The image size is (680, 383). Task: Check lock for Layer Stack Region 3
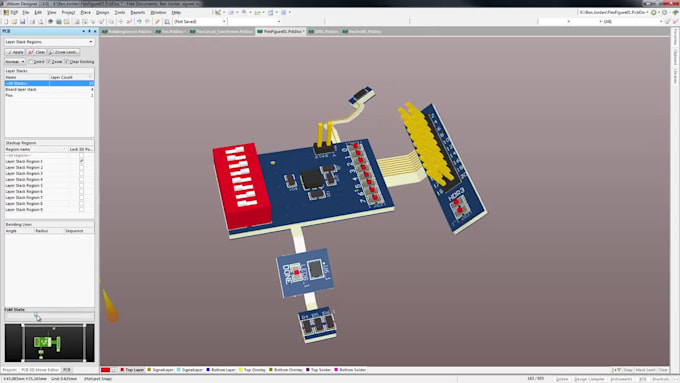pyautogui.click(x=82, y=173)
